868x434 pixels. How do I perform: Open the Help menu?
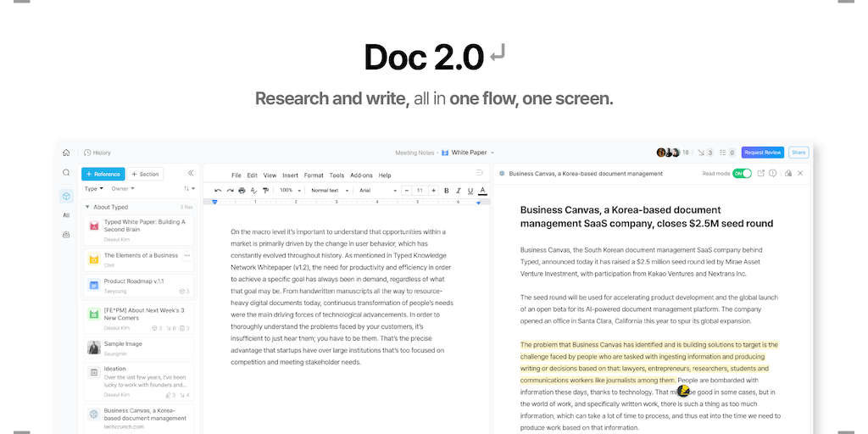pos(385,175)
